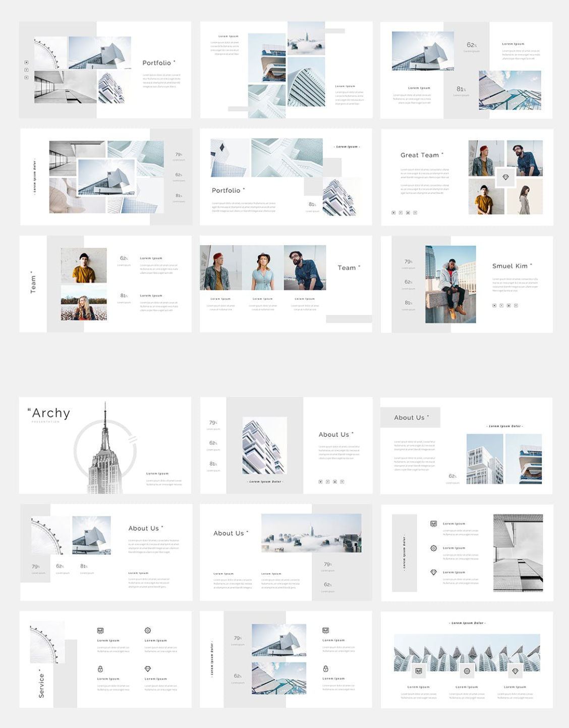Click the gear icon on the Service slide
569x728 pixels.
coord(148,631)
